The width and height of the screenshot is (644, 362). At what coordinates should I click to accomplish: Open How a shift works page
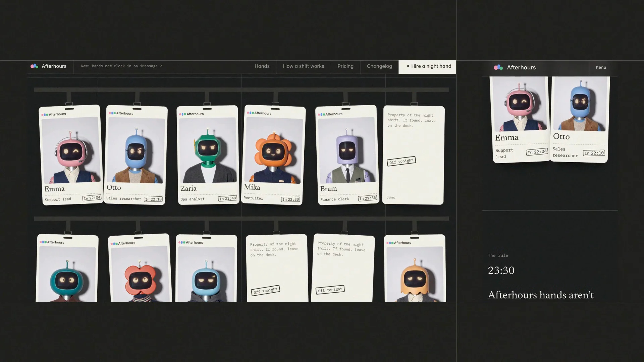pyautogui.click(x=304, y=66)
